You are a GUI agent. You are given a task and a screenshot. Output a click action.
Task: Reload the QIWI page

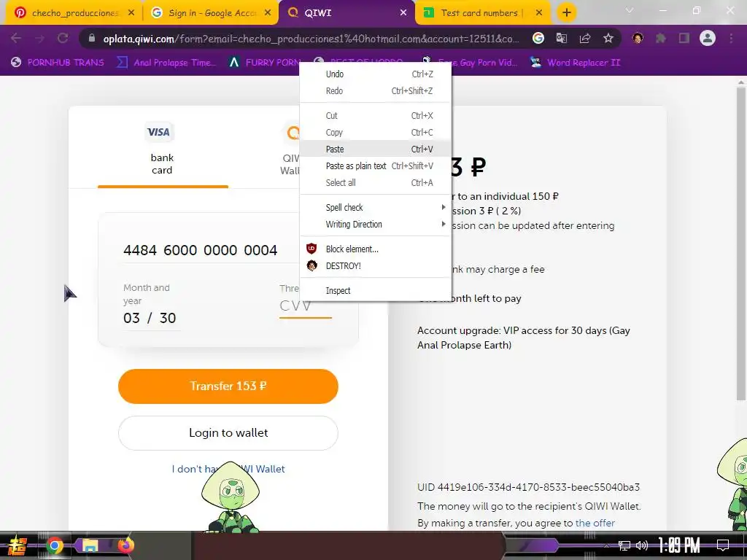point(63,38)
